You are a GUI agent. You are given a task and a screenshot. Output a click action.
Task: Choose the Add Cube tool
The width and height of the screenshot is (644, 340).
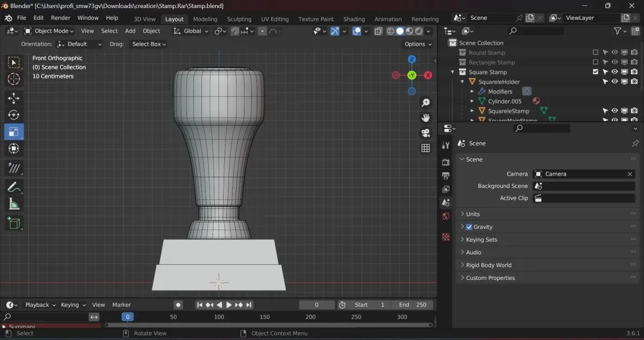14,223
